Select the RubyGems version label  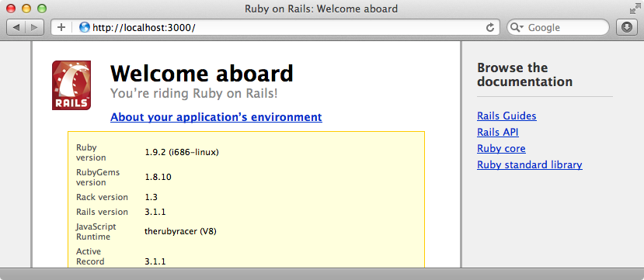tap(98, 177)
